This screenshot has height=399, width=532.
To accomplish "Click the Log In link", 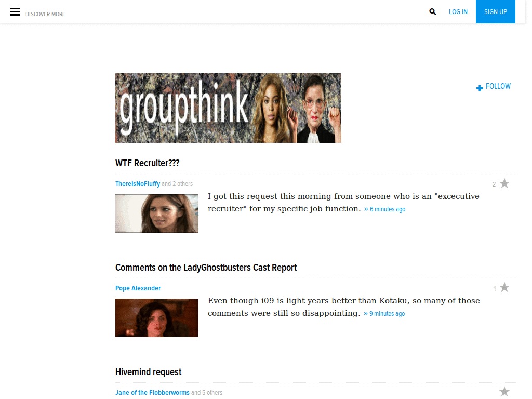I will coord(458,12).
